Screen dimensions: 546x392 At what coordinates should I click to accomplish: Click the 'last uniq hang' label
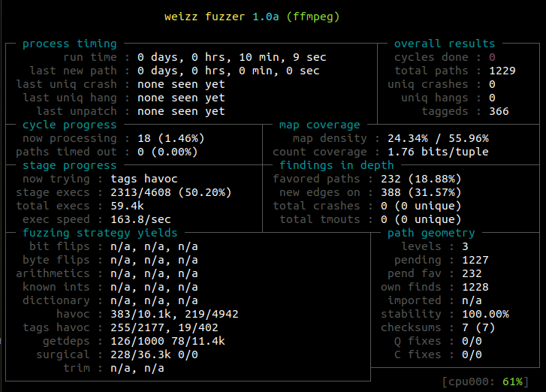70,98
